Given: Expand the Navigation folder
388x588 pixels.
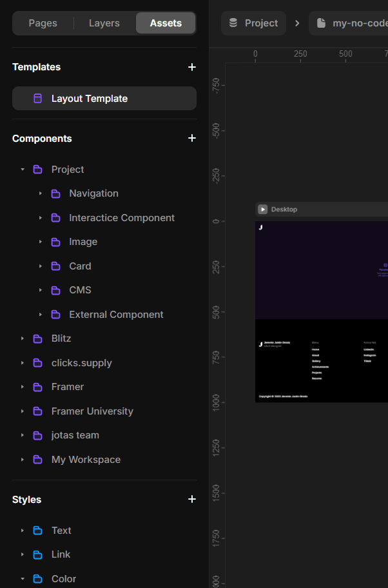Looking at the screenshot, I should tap(41, 193).
